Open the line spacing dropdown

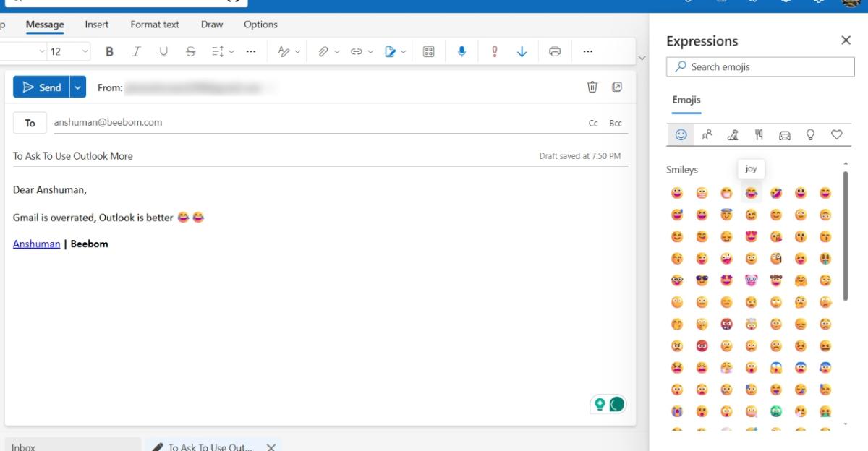tap(223, 51)
